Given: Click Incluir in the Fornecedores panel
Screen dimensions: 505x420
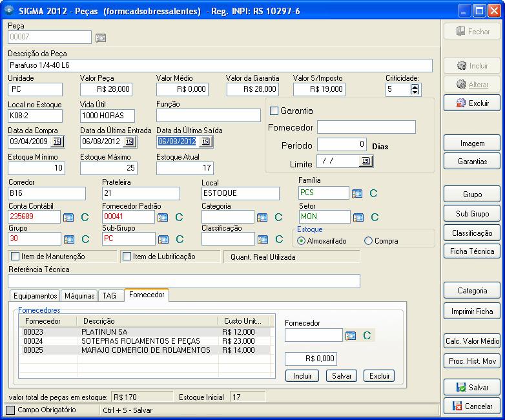Looking at the screenshot, I should click(302, 376).
